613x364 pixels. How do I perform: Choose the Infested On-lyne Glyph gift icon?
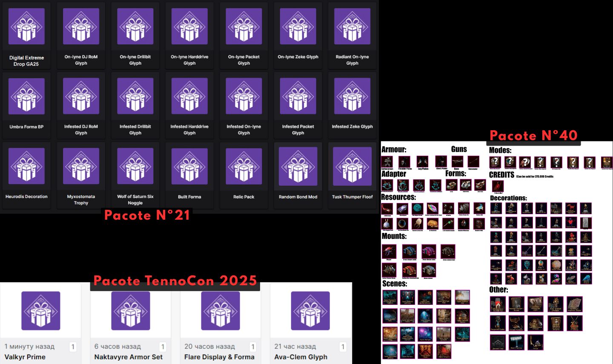pyautogui.click(x=244, y=96)
